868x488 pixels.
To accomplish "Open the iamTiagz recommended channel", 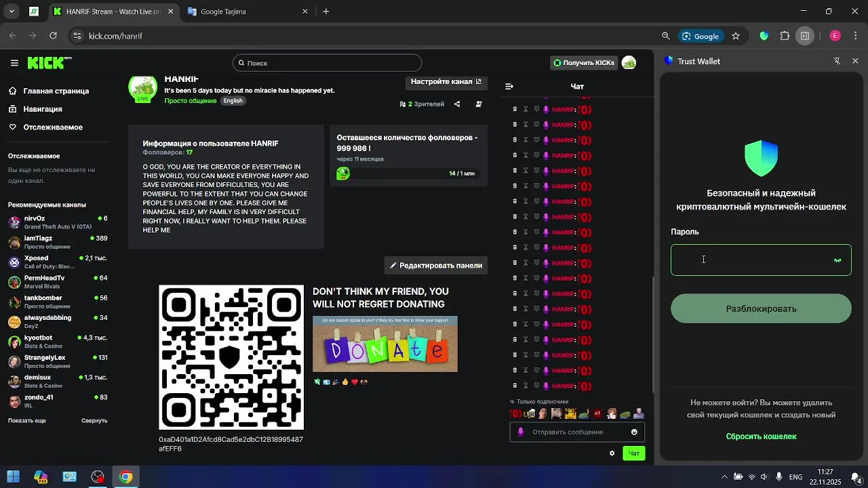I will (x=58, y=242).
